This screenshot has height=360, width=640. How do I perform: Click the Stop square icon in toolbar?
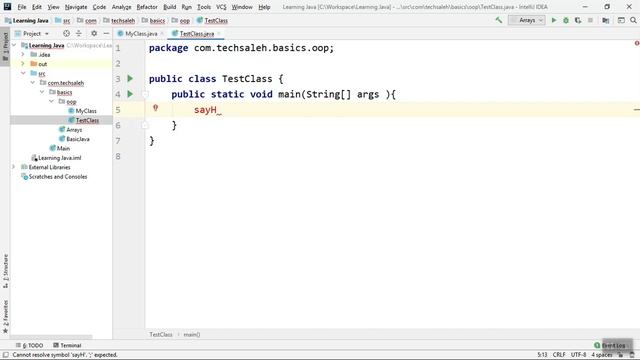pos(590,20)
